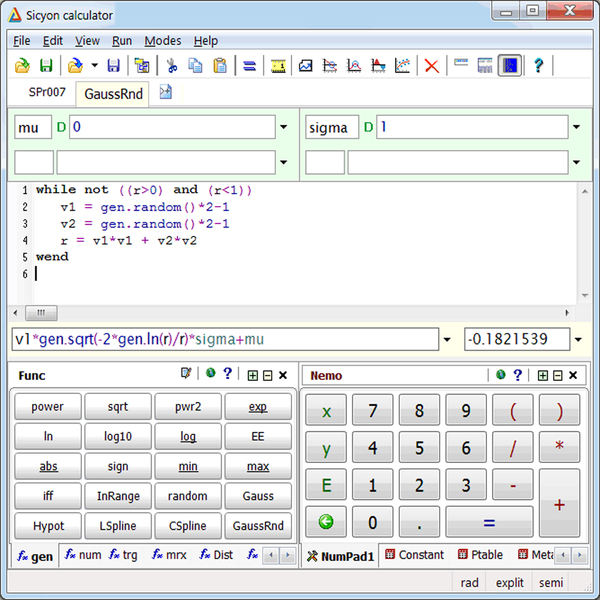The width and height of the screenshot is (600, 600).
Task: Click the sigma variable name field
Action: click(332, 127)
